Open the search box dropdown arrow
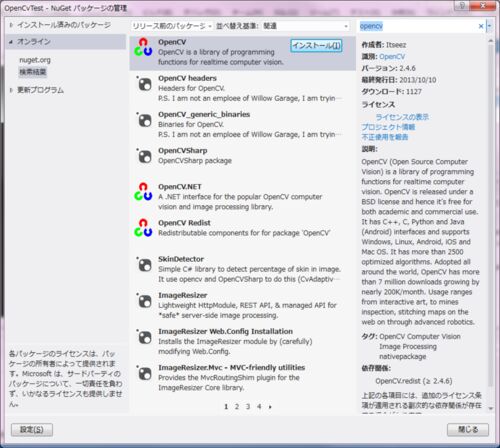This screenshot has height=448, width=500. point(489,26)
